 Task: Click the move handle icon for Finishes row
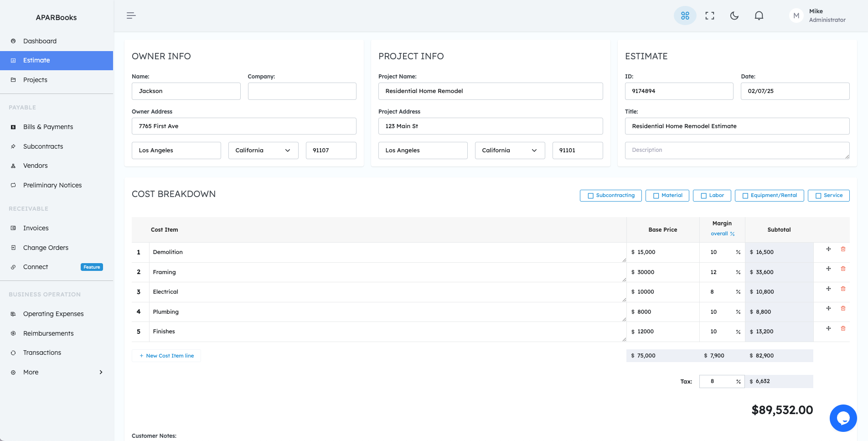tap(828, 328)
